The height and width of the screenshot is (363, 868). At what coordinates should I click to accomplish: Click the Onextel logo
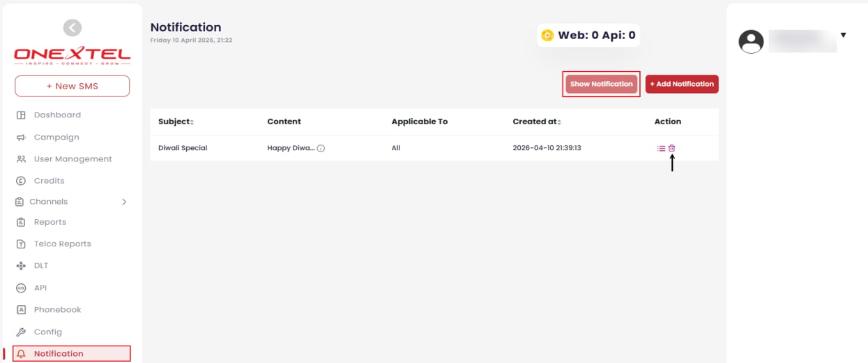[73, 56]
